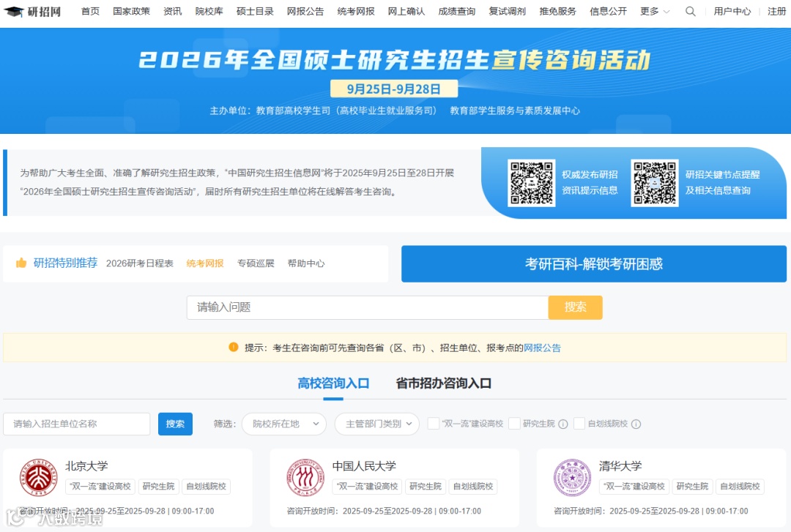The width and height of the screenshot is (791, 532).
Task: Click 权威发布研招资讯提示信息 text
Action: 590,182
